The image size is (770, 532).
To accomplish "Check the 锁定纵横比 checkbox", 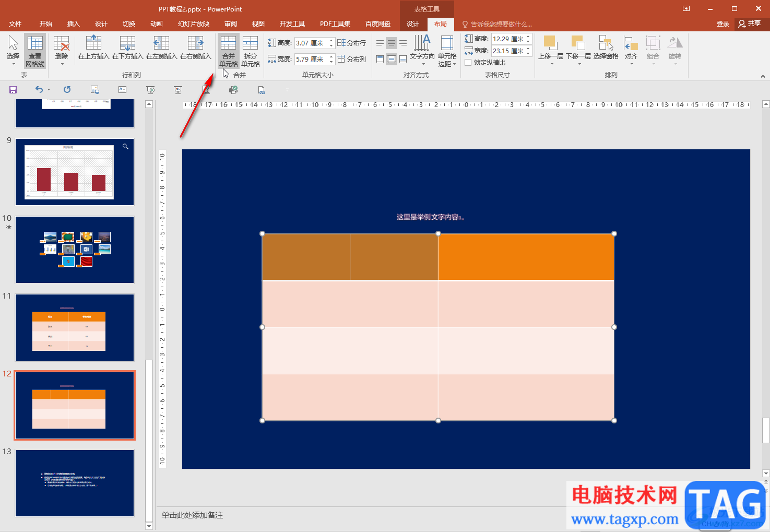I will pyautogui.click(x=468, y=63).
